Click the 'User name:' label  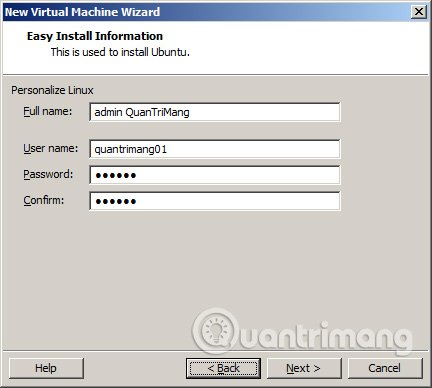coord(50,148)
